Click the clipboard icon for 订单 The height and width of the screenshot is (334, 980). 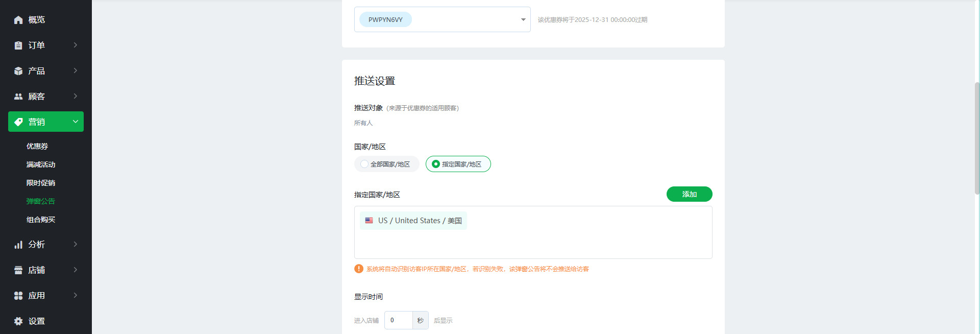point(18,45)
